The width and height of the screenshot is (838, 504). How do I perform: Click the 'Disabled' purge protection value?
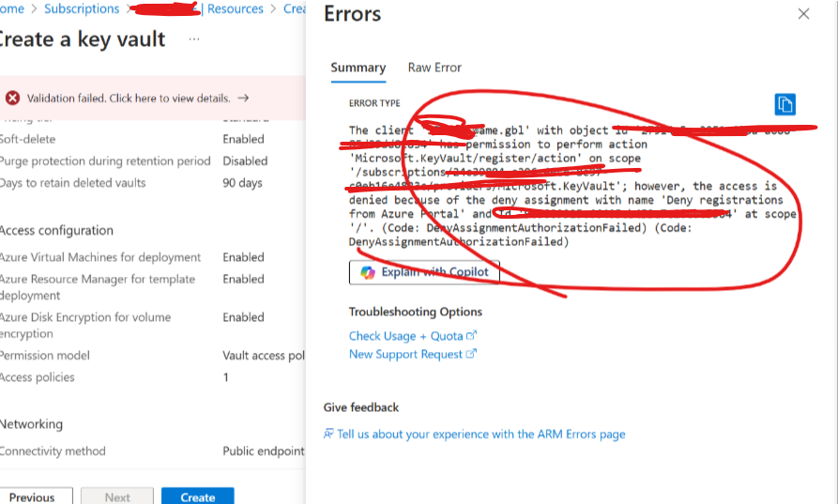point(245,160)
